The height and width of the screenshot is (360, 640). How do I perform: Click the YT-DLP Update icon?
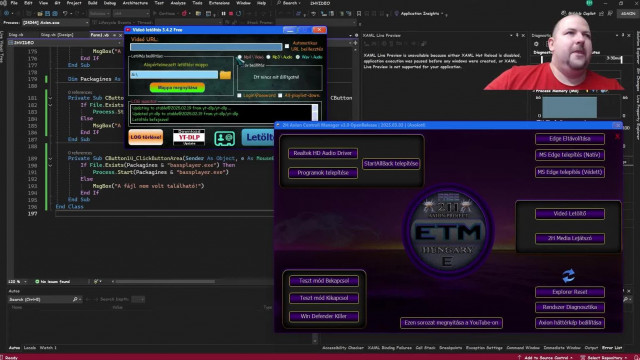click(x=189, y=138)
